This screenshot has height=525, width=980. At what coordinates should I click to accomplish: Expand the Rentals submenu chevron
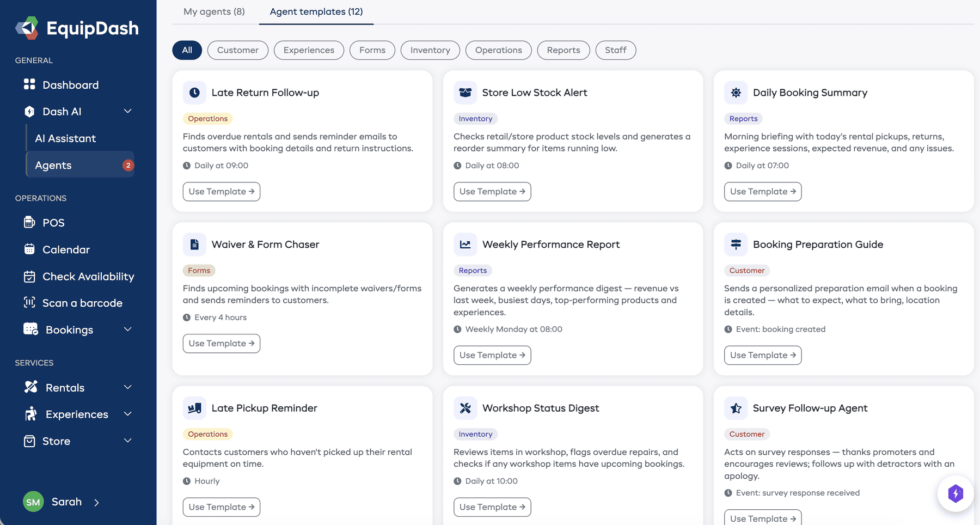pyautogui.click(x=128, y=387)
